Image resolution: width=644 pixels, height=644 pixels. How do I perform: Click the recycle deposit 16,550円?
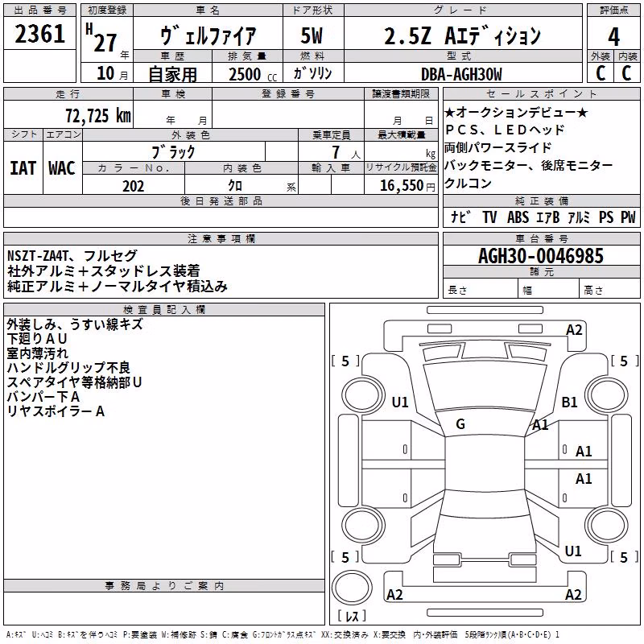pos(407,186)
